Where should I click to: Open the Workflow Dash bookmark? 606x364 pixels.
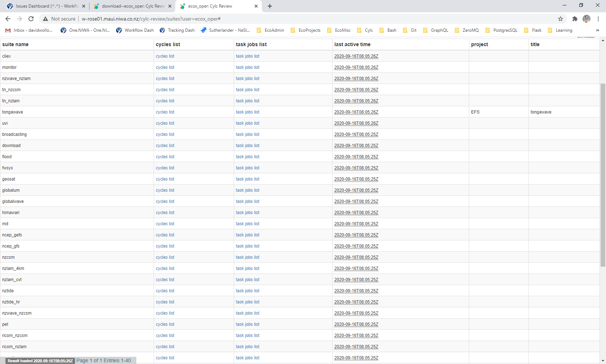pos(135,30)
